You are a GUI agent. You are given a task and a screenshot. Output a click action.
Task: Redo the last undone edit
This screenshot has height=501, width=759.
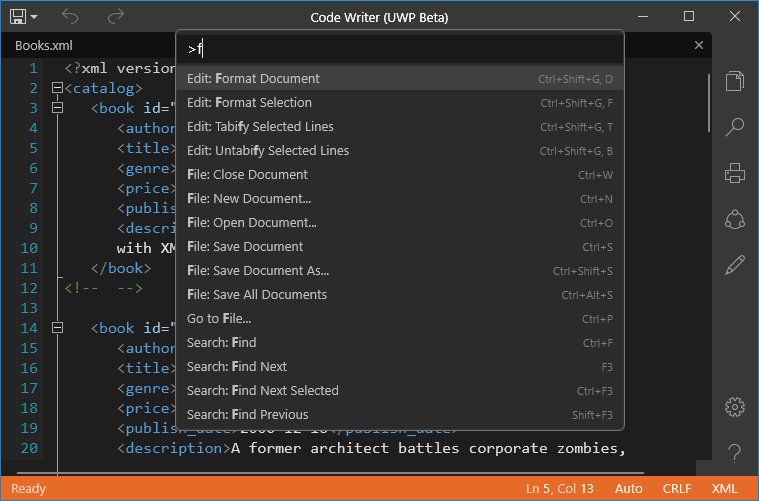tap(116, 17)
